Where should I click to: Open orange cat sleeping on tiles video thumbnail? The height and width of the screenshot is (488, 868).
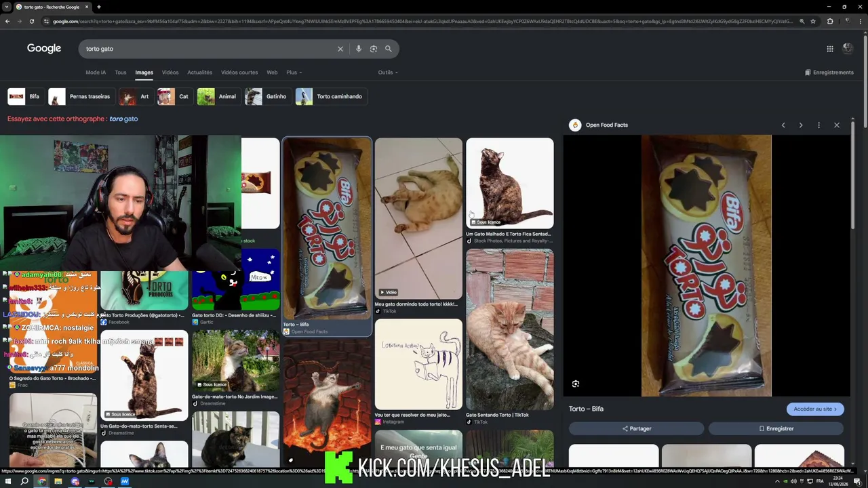pos(418,218)
